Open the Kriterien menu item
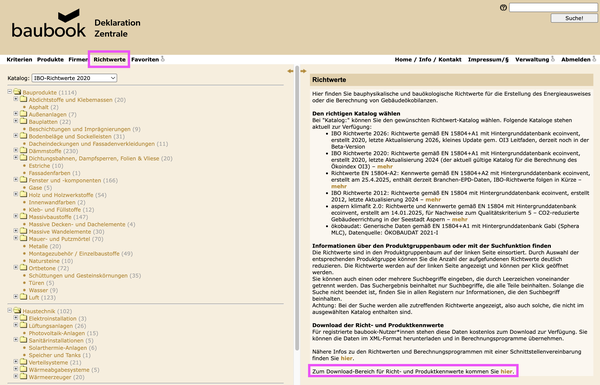This screenshot has width=600, height=385. coord(20,59)
